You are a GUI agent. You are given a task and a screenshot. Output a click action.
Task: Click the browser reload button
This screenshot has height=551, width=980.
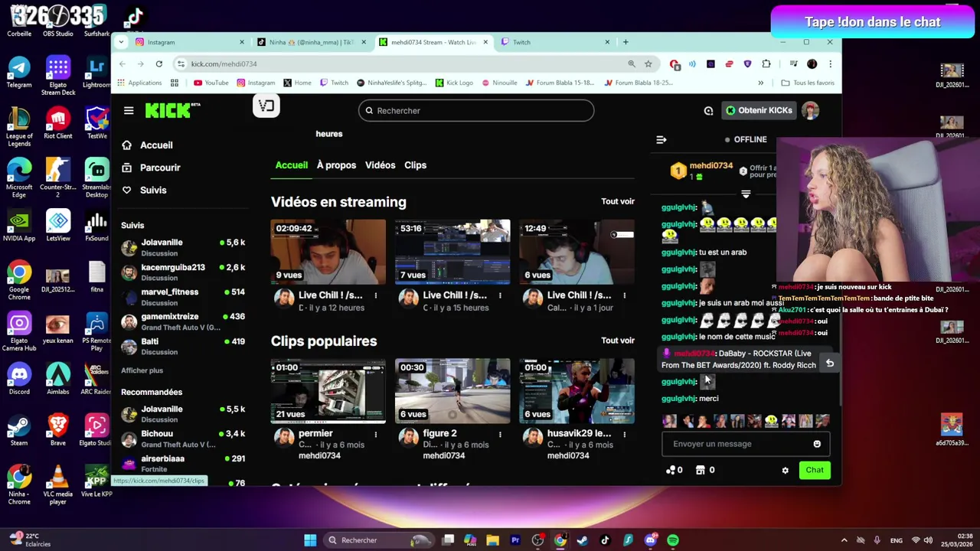(x=158, y=64)
